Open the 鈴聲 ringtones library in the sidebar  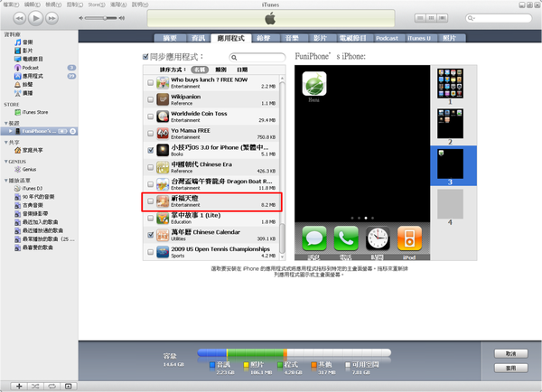click(23, 84)
